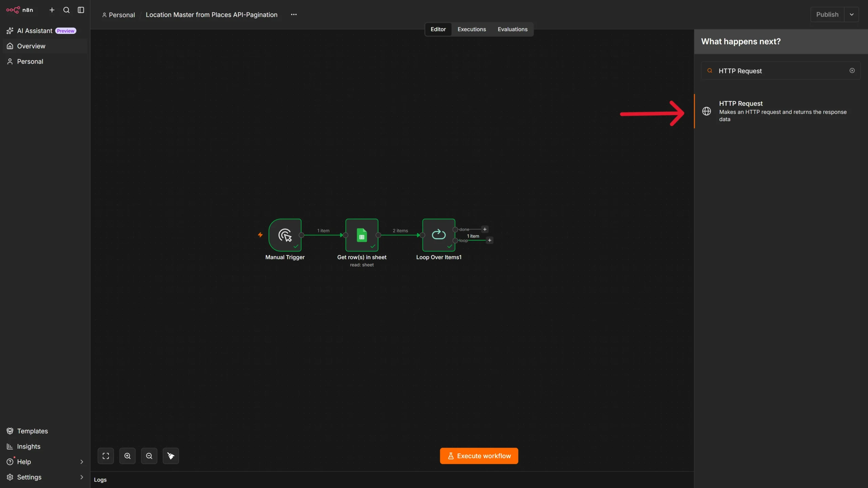Add node on the loop output
Image resolution: width=868 pixels, height=488 pixels.
click(x=490, y=240)
